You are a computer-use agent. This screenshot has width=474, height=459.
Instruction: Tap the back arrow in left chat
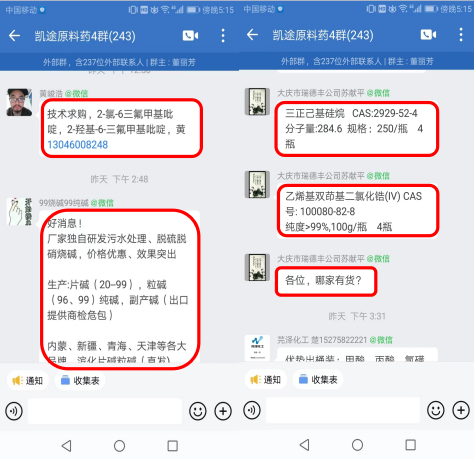point(14,35)
